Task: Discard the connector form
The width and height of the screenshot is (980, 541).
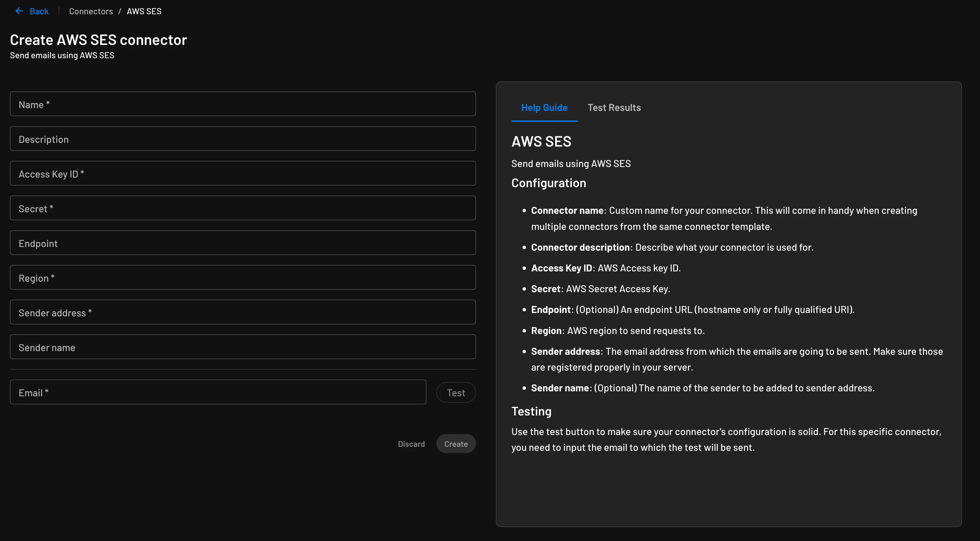Action: pyautogui.click(x=411, y=444)
